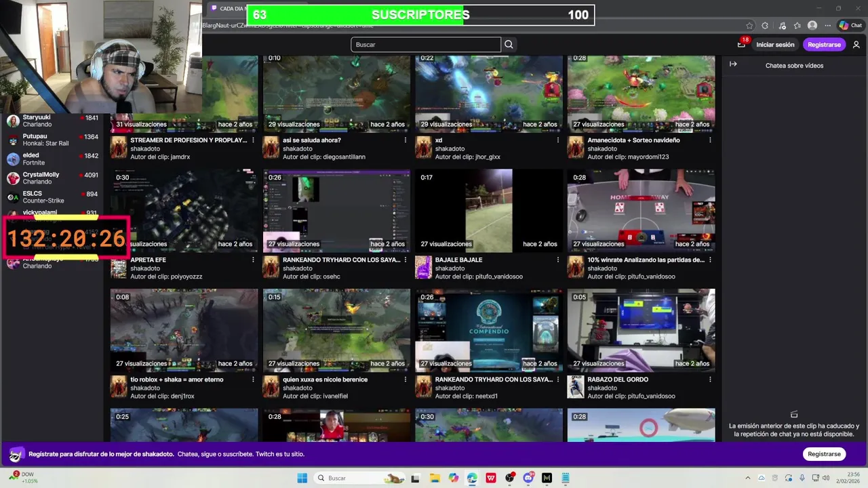Open browser extensions puzzle icon
868x488 pixels.
coord(765,26)
